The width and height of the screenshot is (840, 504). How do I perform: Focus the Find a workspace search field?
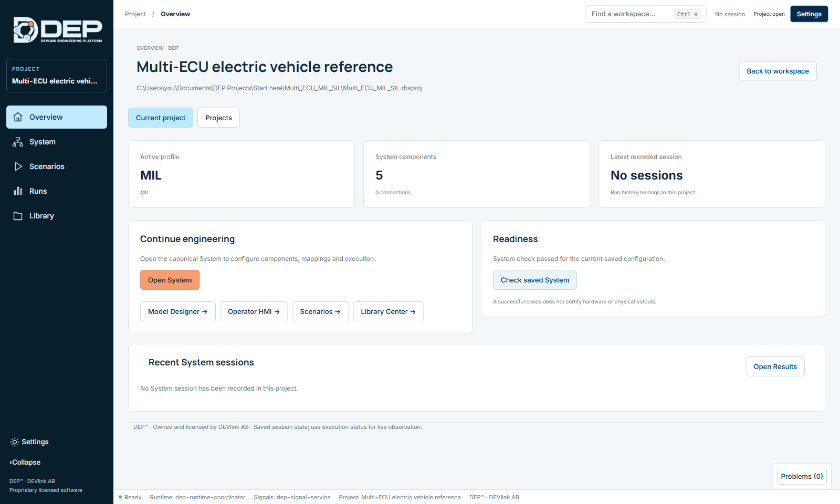(x=646, y=14)
